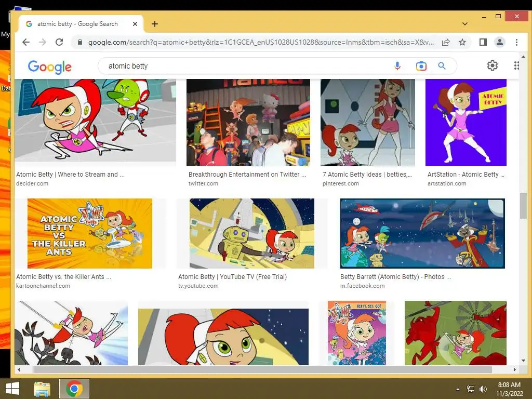This screenshot has height=399, width=532.
Task: Visit the pinterest.com source link
Action: (x=341, y=183)
